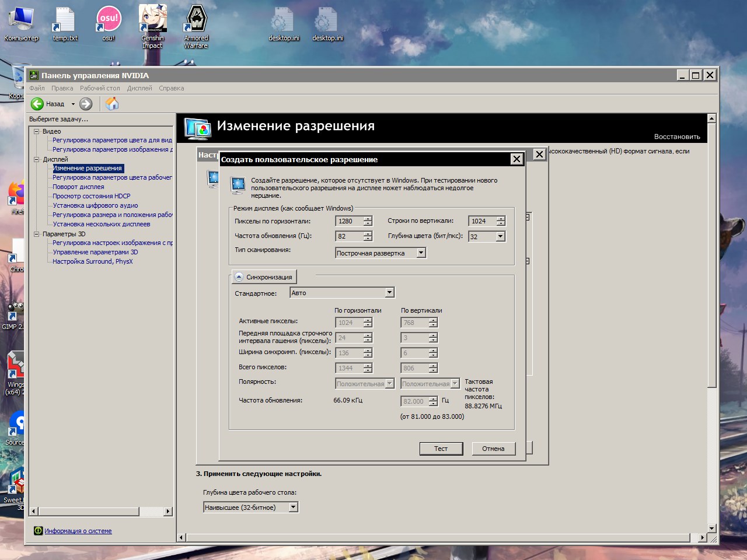Click the Тест button
Image resolution: width=747 pixels, height=560 pixels.
[441, 449]
